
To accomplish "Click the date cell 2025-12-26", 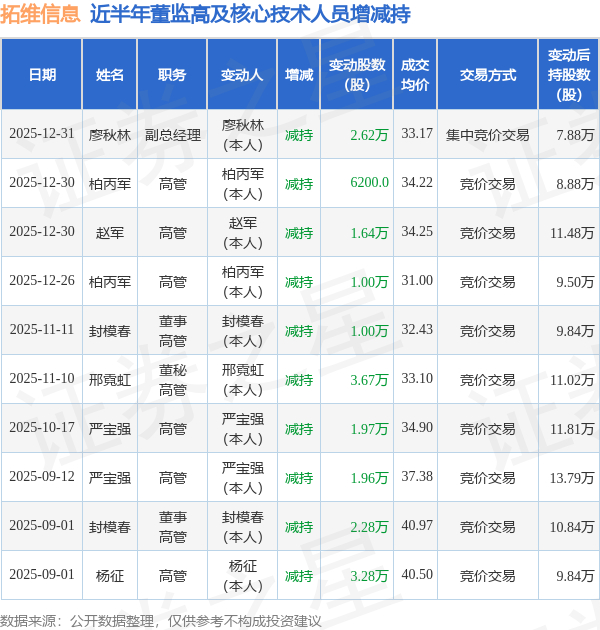I will click(x=42, y=280).
